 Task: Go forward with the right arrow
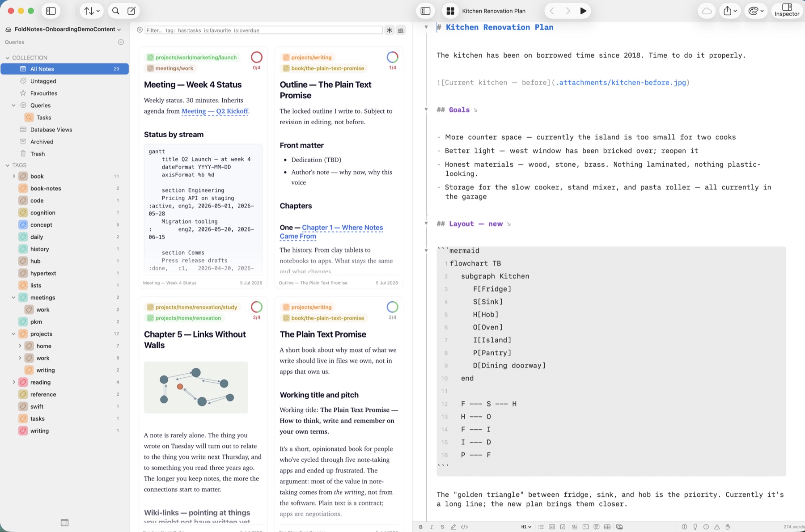[568, 11]
